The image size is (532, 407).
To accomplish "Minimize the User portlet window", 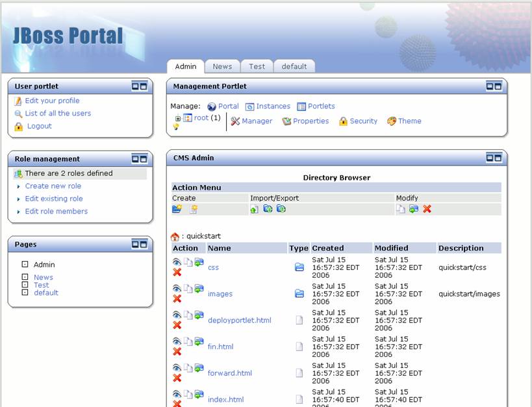I will click(x=135, y=86).
